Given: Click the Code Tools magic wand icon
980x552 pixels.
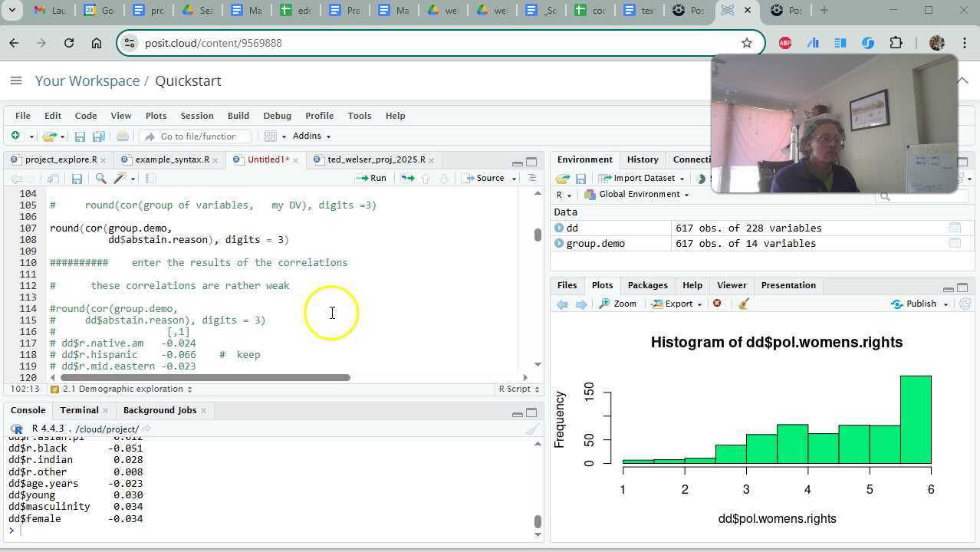Looking at the screenshot, I should [120, 179].
